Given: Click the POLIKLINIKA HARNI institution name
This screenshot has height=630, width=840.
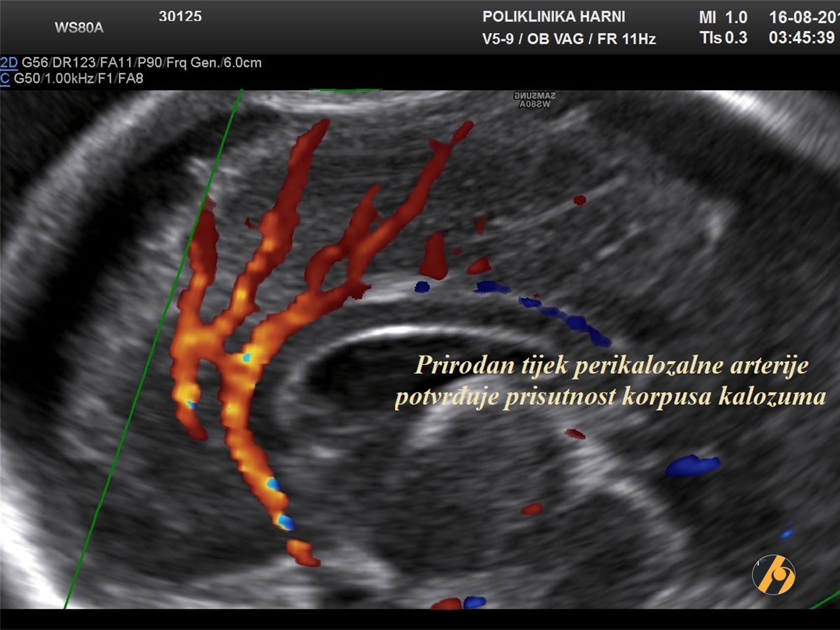Looking at the screenshot, I should click(x=554, y=17).
